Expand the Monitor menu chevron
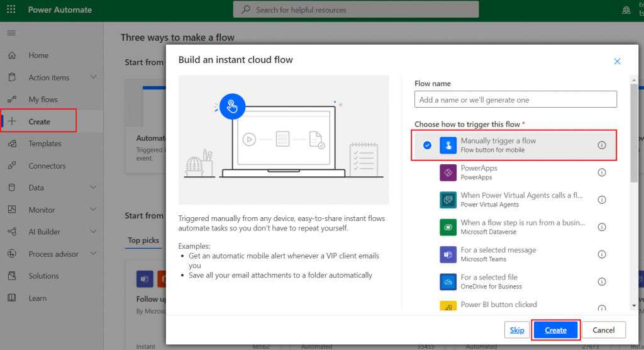644x350 pixels. tap(93, 210)
